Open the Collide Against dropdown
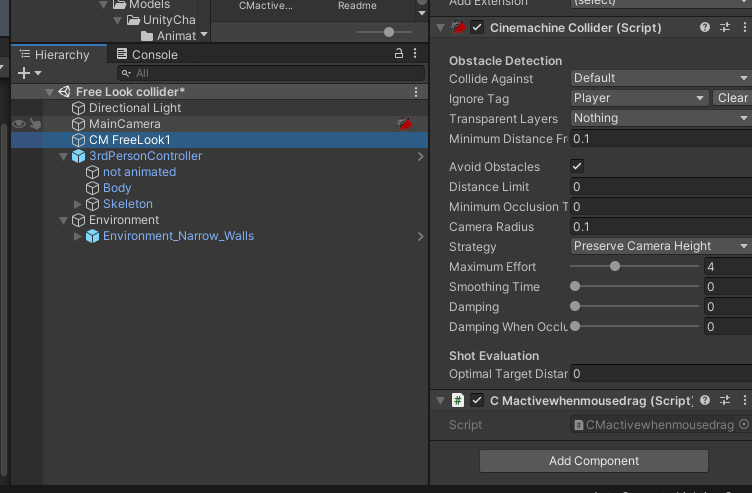 pos(661,78)
